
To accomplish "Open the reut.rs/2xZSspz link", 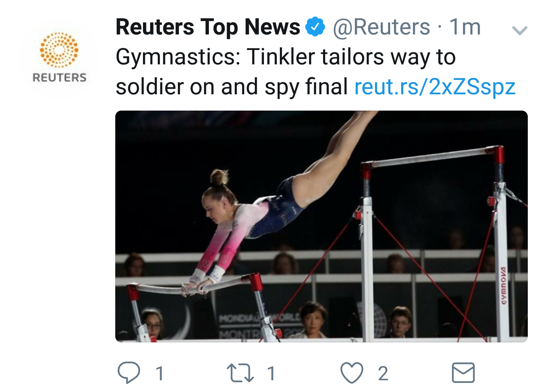I will coord(435,87).
